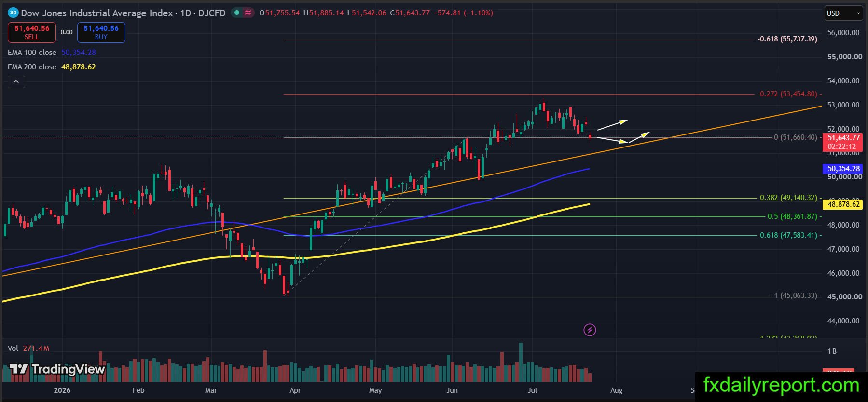Open the USD currency dropdown

pos(843,13)
